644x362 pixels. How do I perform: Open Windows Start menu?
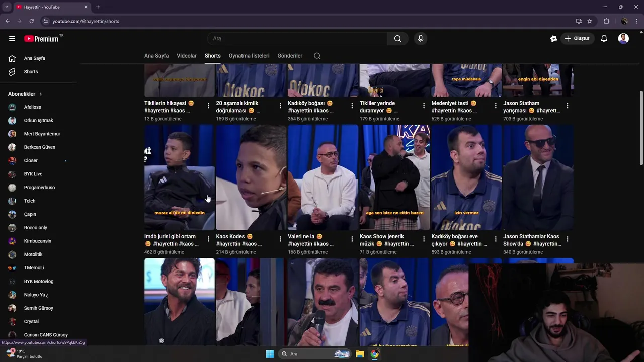coord(270,354)
